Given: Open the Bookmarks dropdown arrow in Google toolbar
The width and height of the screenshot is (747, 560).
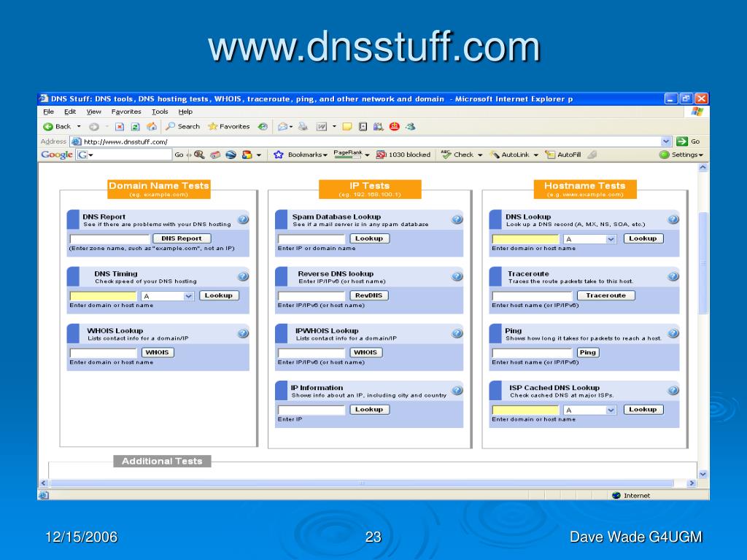Looking at the screenshot, I should pyautogui.click(x=325, y=155).
